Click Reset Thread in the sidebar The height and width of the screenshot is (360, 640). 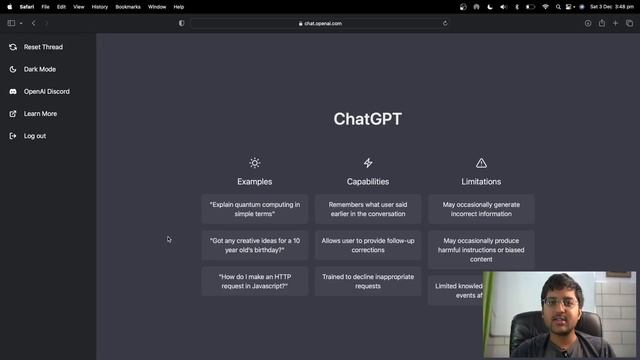coord(43,47)
